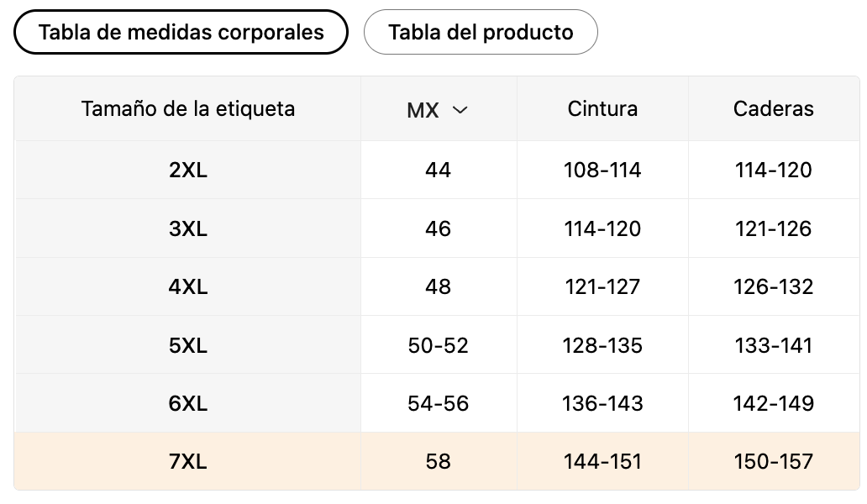
Task: Select the Tabla de medidas corporales tab
Action: coord(181,33)
